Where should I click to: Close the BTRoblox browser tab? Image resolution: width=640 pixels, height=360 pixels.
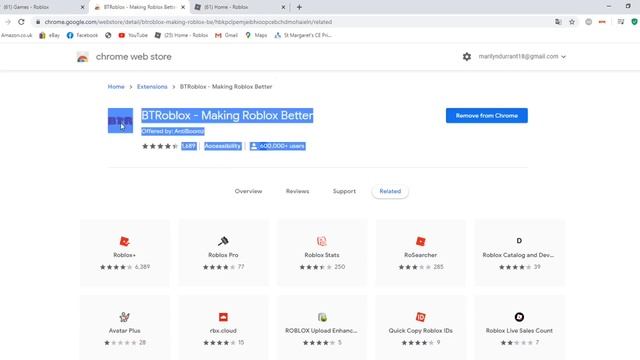click(183, 7)
